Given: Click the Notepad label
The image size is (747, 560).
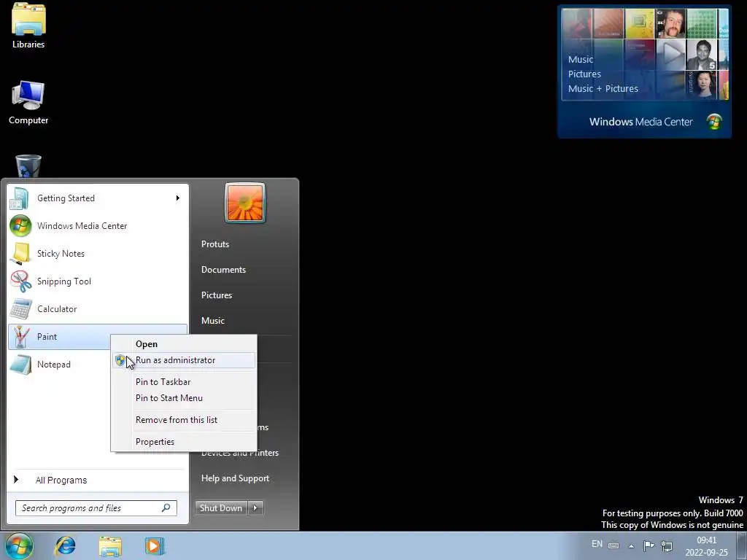Looking at the screenshot, I should click(54, 365).
